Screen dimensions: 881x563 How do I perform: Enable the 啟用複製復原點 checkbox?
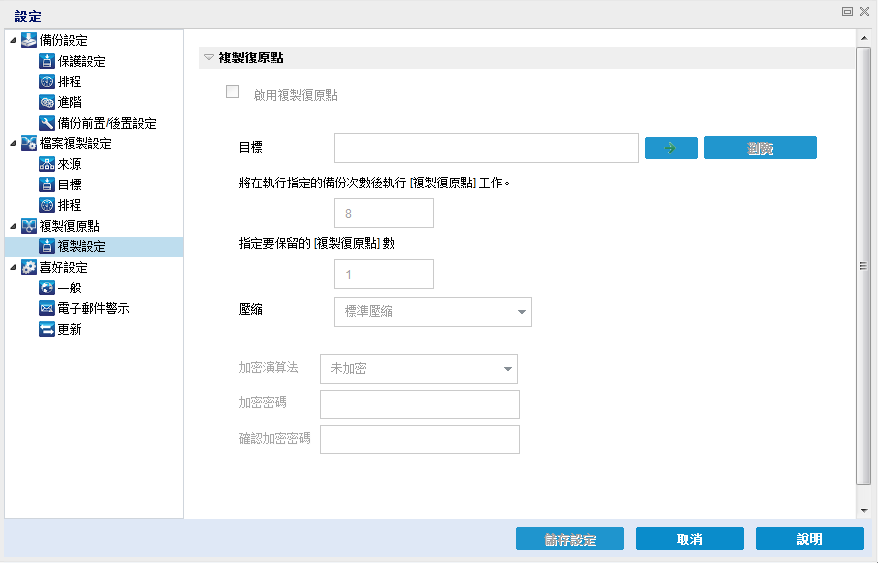coord(233,92)
